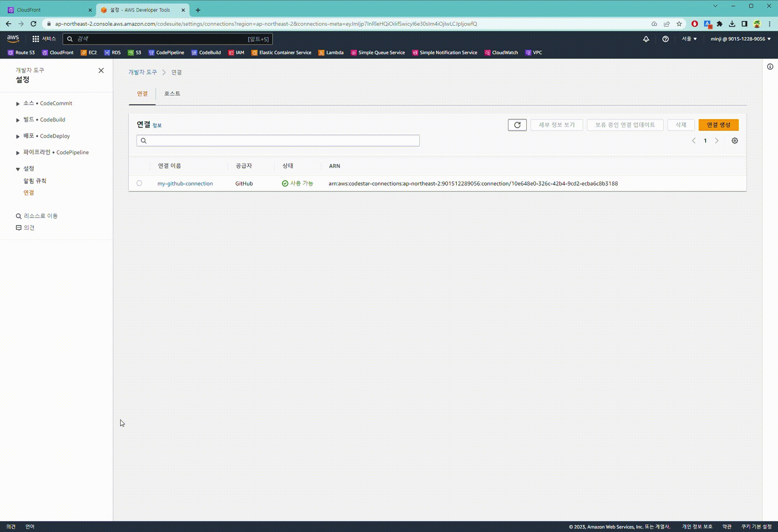Click the 연결 생성 button
Screen dimensions: 778x532
coord(718,125)
